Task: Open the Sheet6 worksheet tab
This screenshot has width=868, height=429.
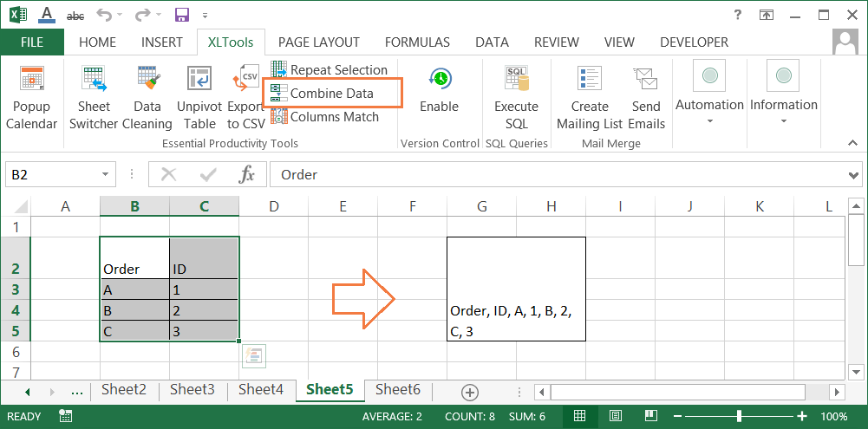Action: (398, 390)
